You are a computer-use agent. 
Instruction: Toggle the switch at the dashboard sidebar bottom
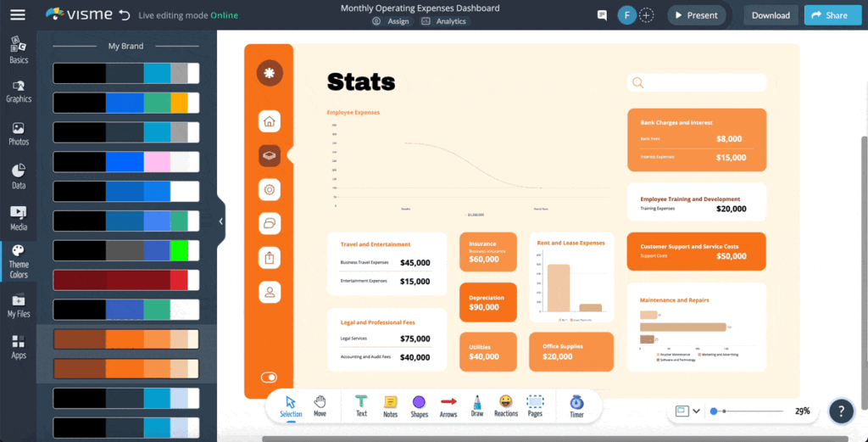click(x=269, y=378)
